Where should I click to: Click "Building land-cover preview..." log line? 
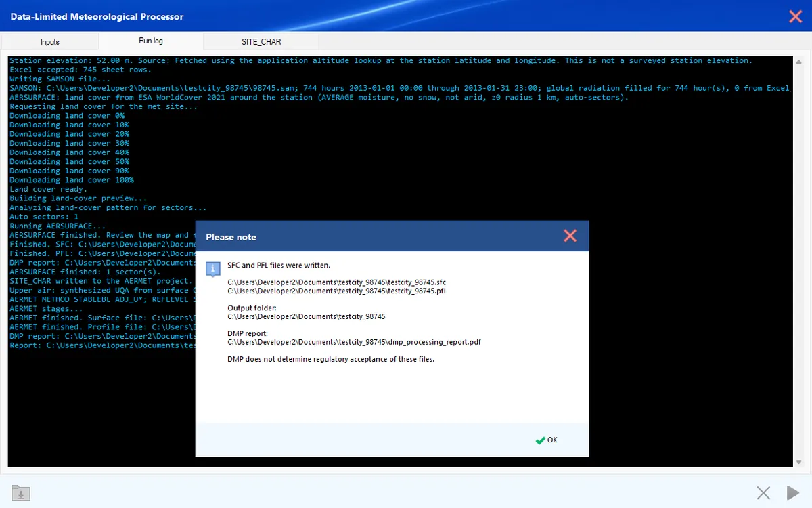(78, 198)
